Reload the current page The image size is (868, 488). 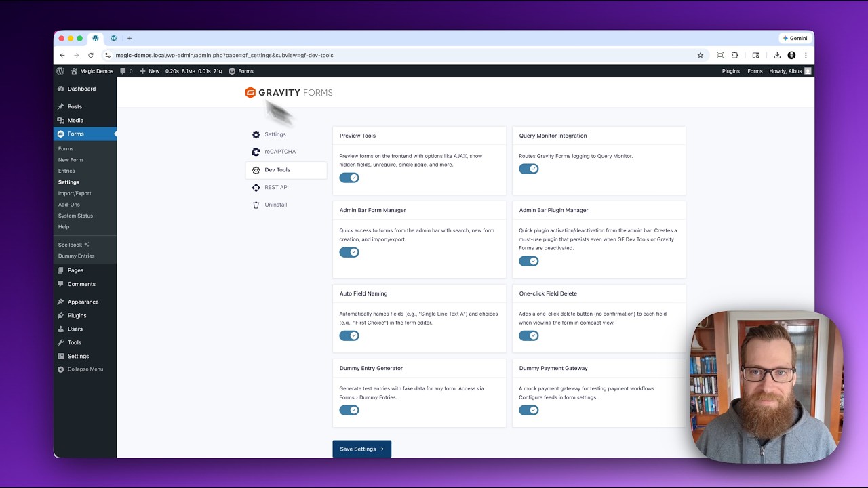(x=91, y=55)
